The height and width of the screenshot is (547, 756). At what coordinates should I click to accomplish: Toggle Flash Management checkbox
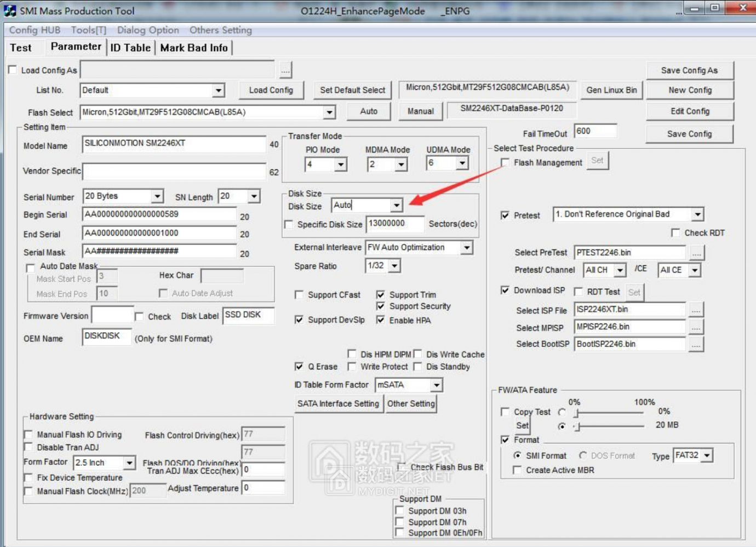click(505, 162)
